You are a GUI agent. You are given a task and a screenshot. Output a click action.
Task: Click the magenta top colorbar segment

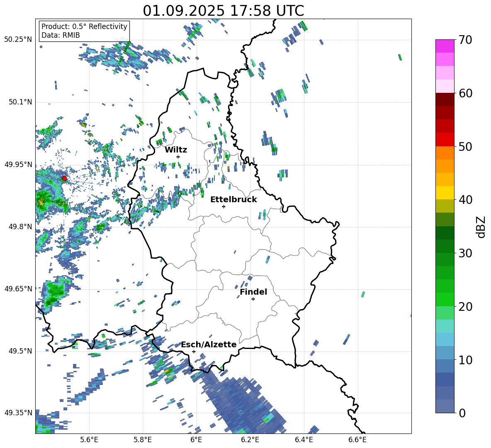pos(445,46)
